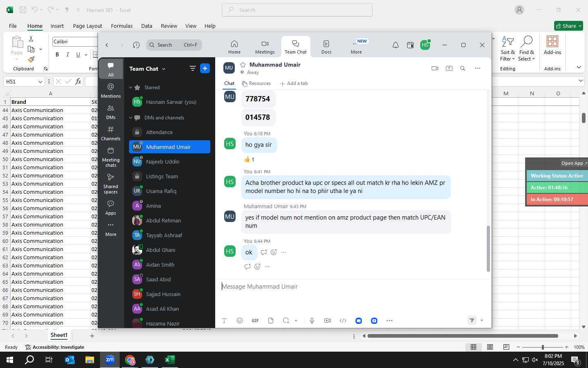Open Shared spaces in sidebar
588x368 pixels.
[x=111, y=184]
